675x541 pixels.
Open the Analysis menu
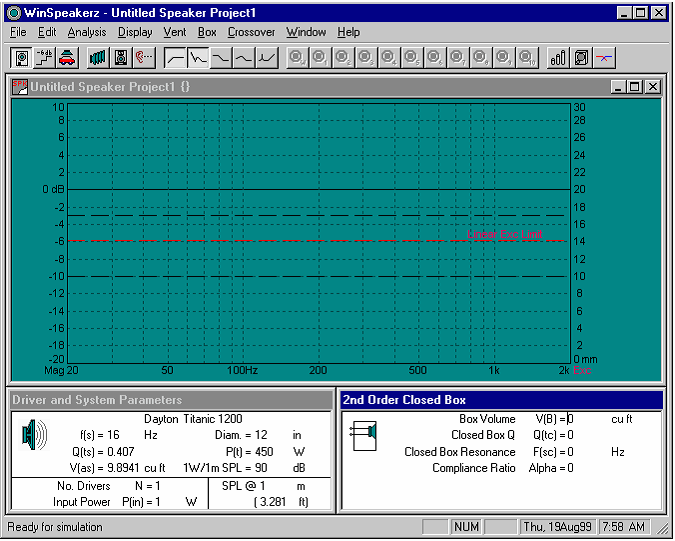(87, 32)
